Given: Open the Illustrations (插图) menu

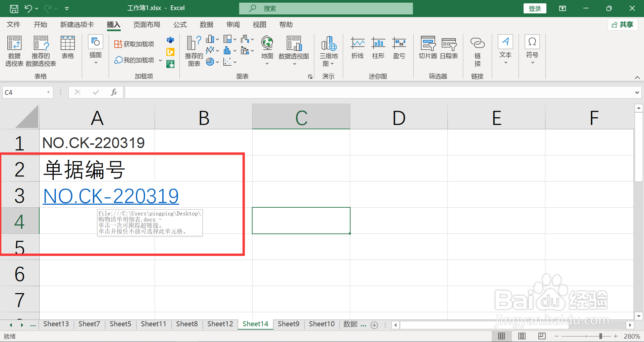Looking at the screenshot, I should pyautogui.click(x=96, y=50).
